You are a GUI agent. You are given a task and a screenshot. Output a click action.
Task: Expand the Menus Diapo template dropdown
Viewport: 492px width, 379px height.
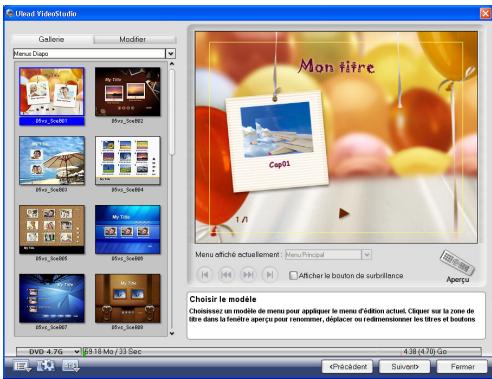[x=171, y=54]
